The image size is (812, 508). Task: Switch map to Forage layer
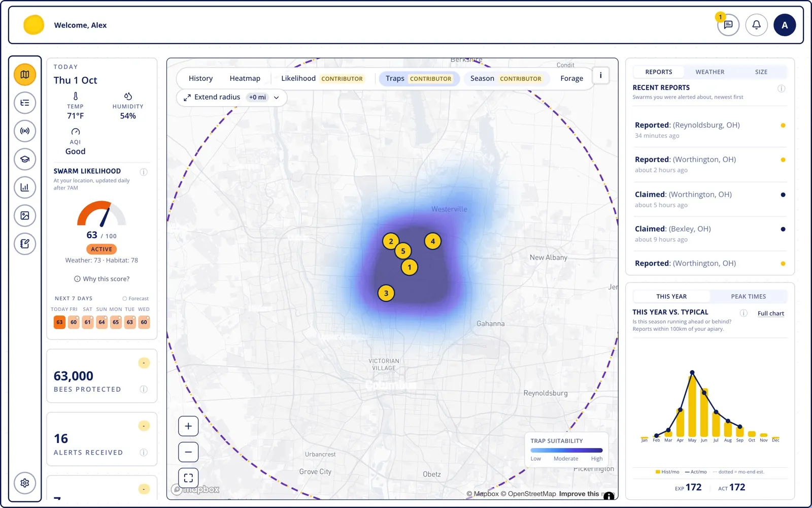click(x=571, y=78)
